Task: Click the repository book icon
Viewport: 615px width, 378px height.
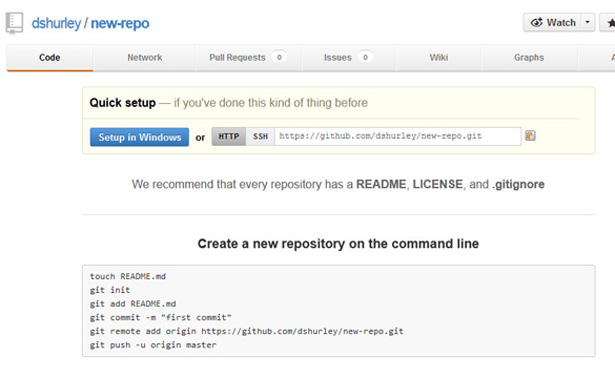Action: click(14, 24)
